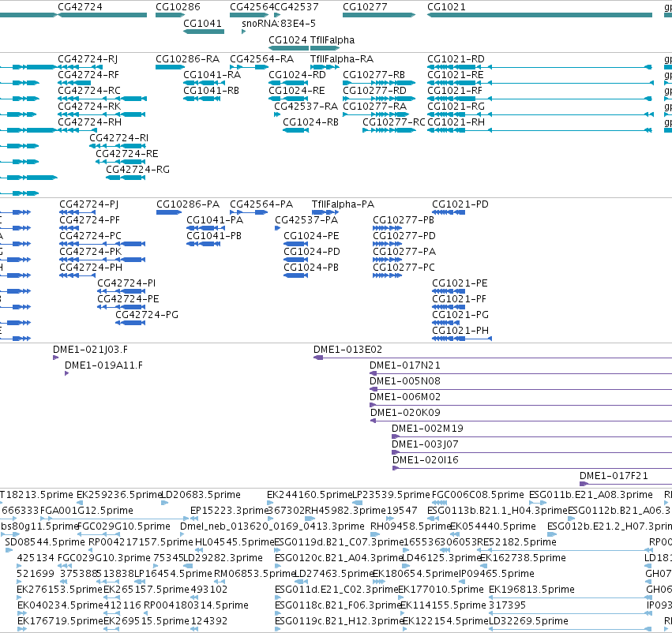Image resolution: width=672 pixels, height=633 pixels.
Task: Open EST label HL04545.5prime
Action: [235, 542]
